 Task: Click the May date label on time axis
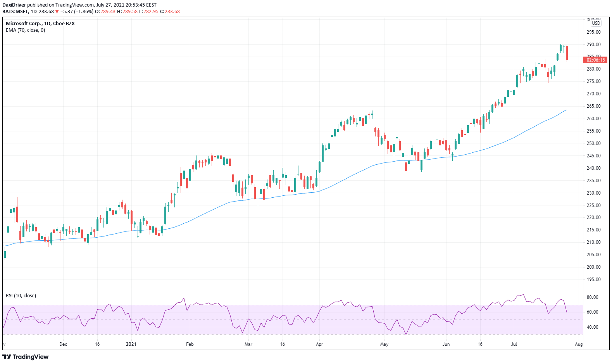[x=384, y=344]
